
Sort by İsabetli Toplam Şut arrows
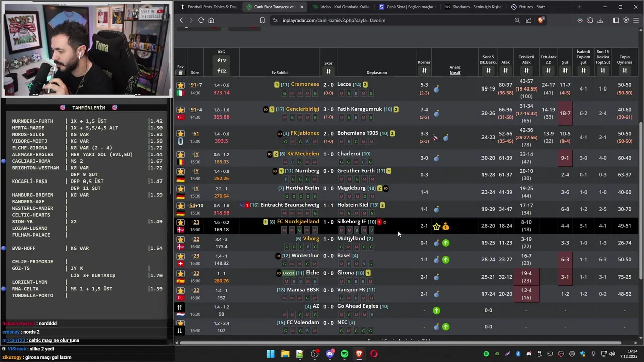[583, 71]
